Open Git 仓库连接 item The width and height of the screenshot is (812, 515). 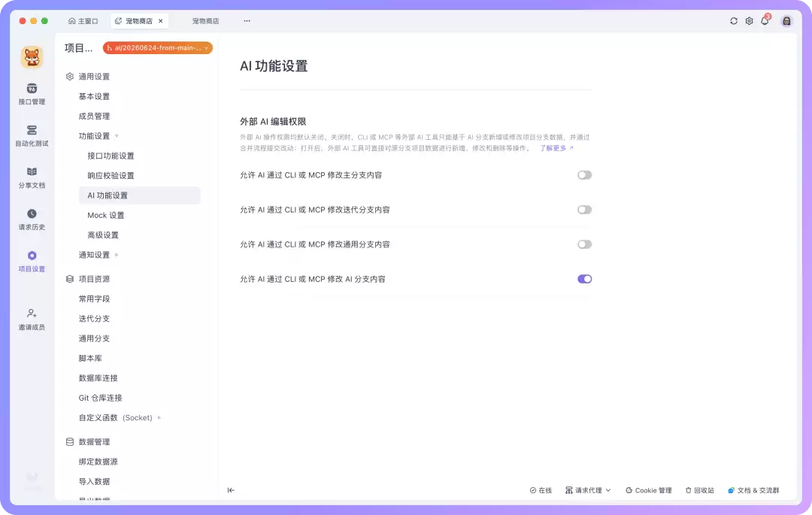coord(101,398)
